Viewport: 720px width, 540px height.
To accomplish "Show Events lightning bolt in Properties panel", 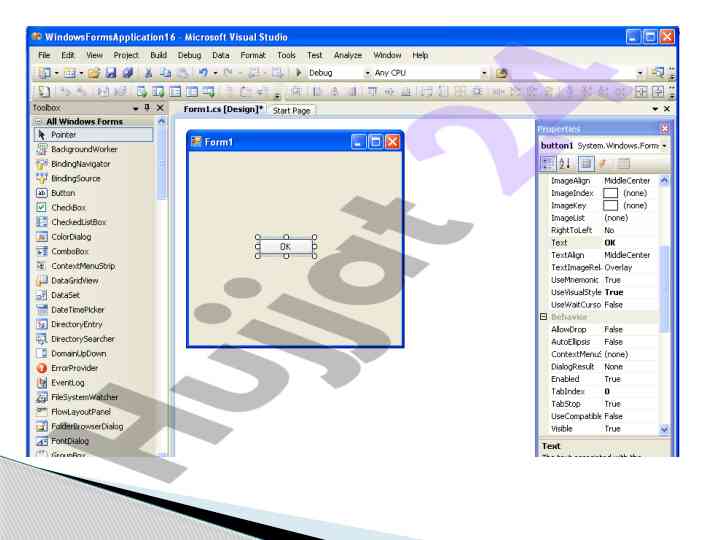I will point(603,163).
